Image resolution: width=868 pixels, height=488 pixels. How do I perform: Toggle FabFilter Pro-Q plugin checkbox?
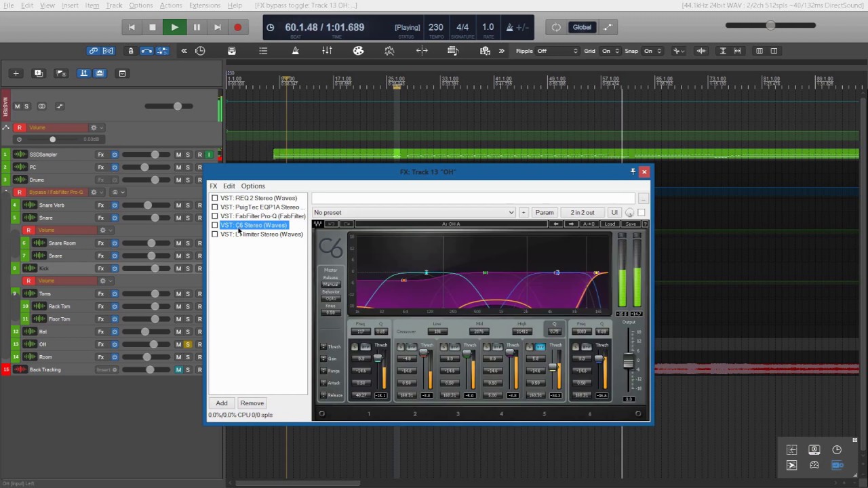(x=215, y=216)
